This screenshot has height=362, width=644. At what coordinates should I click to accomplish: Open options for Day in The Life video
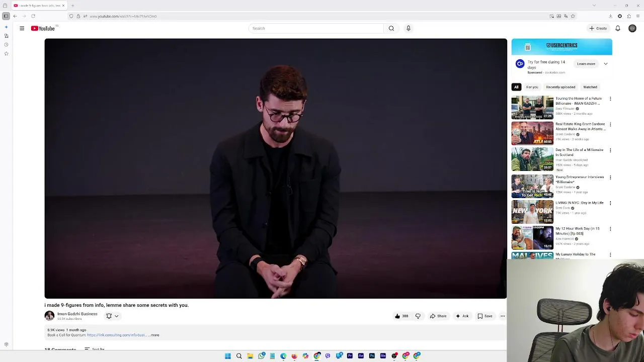coord(610,150)
